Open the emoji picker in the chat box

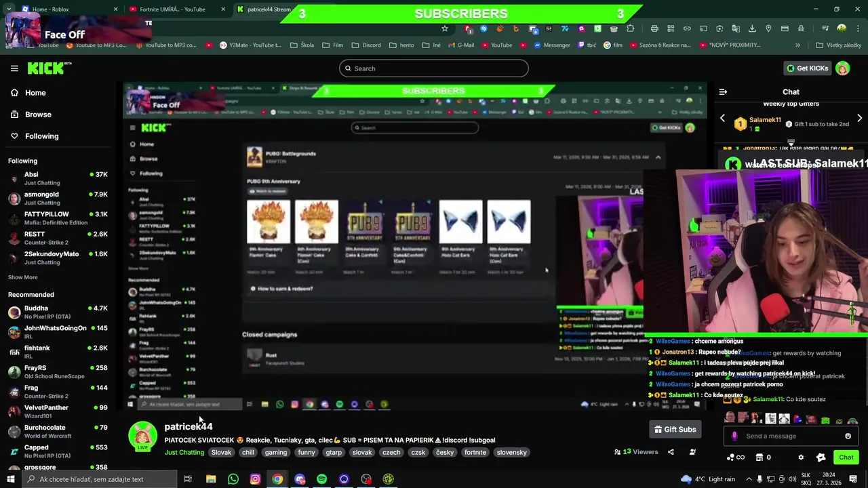point(848,436)
